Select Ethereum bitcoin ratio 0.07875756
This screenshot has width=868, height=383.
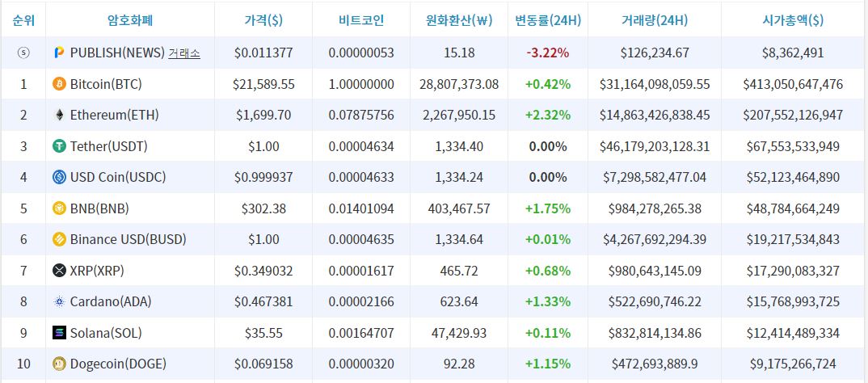pos(361,115)
